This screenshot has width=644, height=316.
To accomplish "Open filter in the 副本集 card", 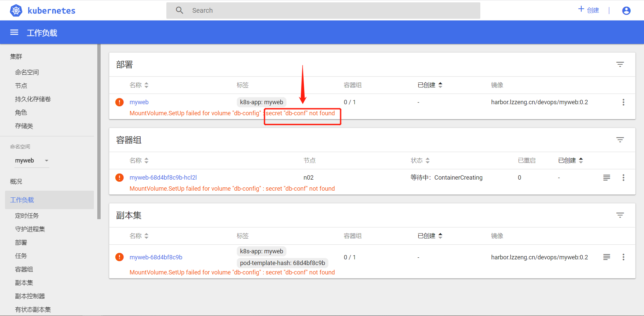I will 620,215.
